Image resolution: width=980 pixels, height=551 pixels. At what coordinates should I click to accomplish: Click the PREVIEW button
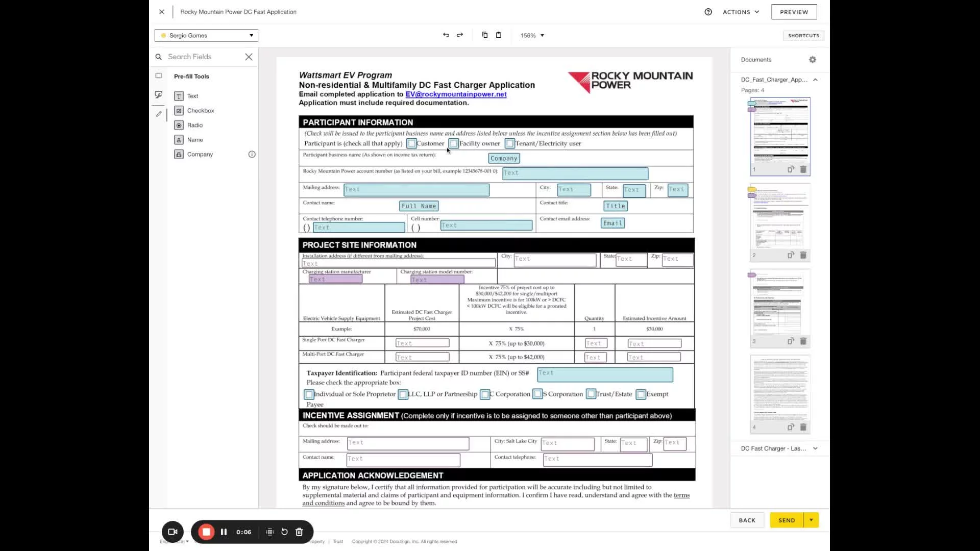click(794, 12)
